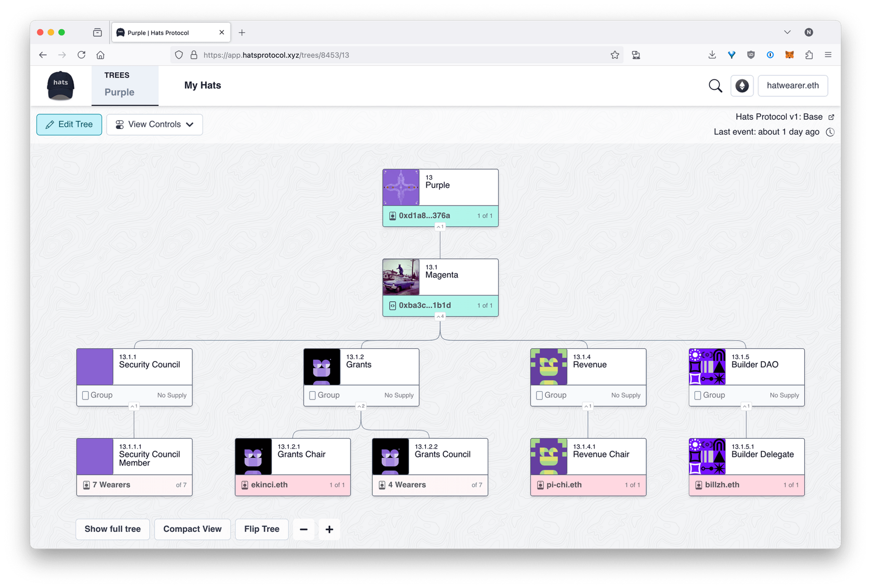Click the Hats Protocol cap logo
871x588 pixels.
pyautogui.click(x=60, y=85)
